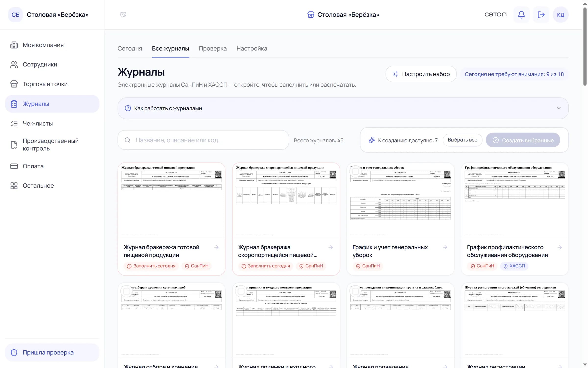This screenshot has height=368, width=588.
Task: Open Чек-листы from the sidebar
Action: coord(52,123)
